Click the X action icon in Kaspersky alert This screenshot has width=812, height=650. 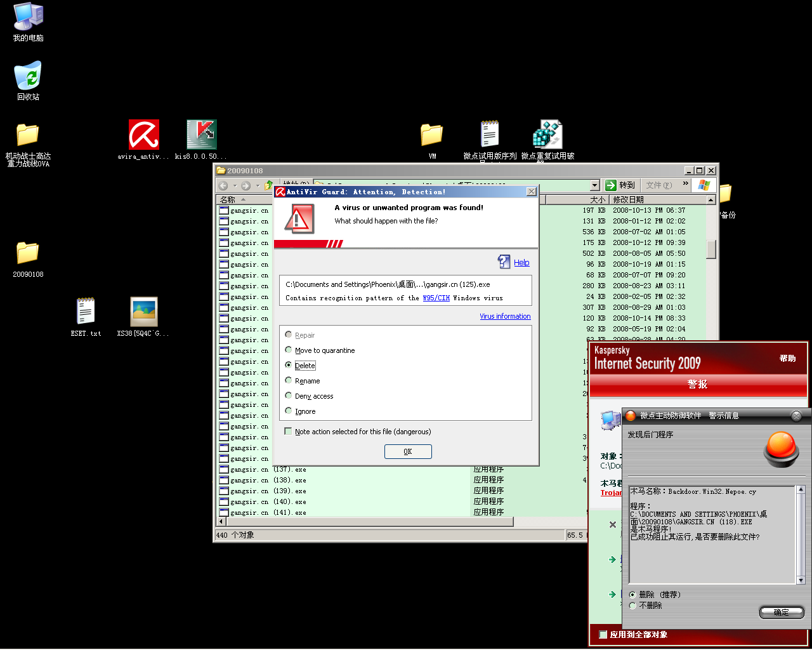(613, 524)
